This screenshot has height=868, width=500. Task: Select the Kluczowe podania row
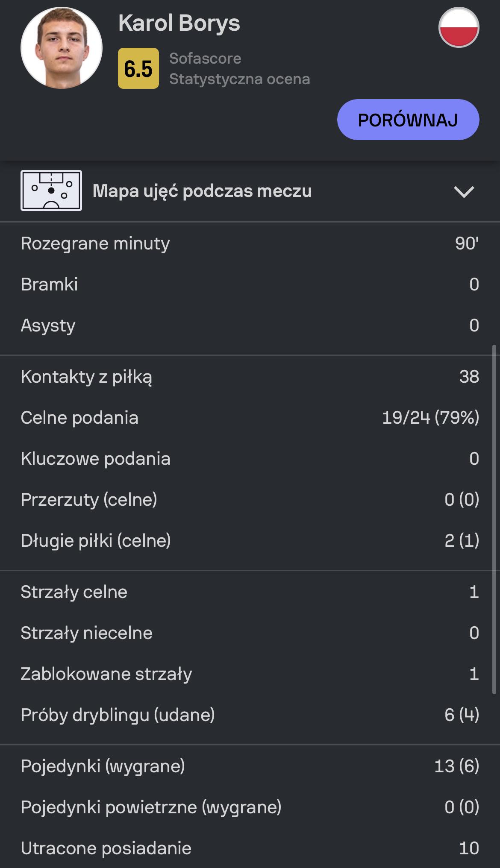250,459
